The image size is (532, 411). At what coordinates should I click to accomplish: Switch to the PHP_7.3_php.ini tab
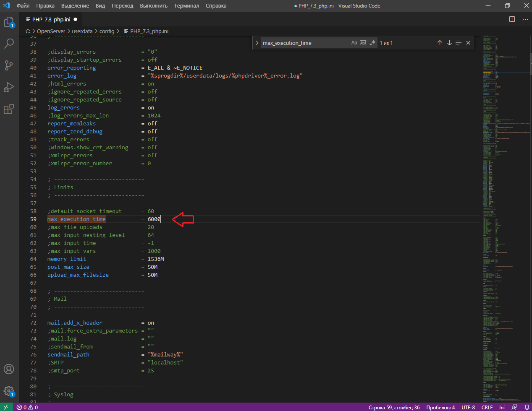click(x=51, y=19)
